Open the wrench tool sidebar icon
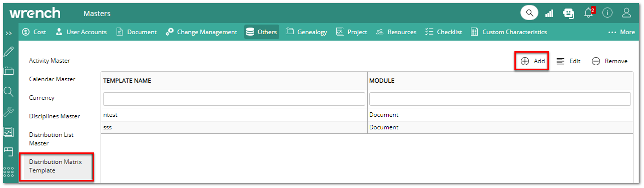The width and height of the screenshot is (644, 188). coord(9,111)
